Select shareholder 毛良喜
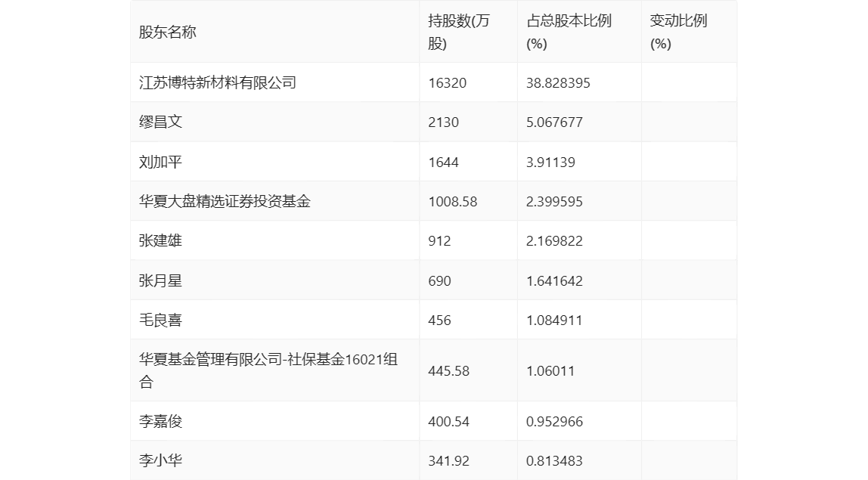The height and width of the screenshot is (480, 868). pyautogui.click(x=160, y=320)
